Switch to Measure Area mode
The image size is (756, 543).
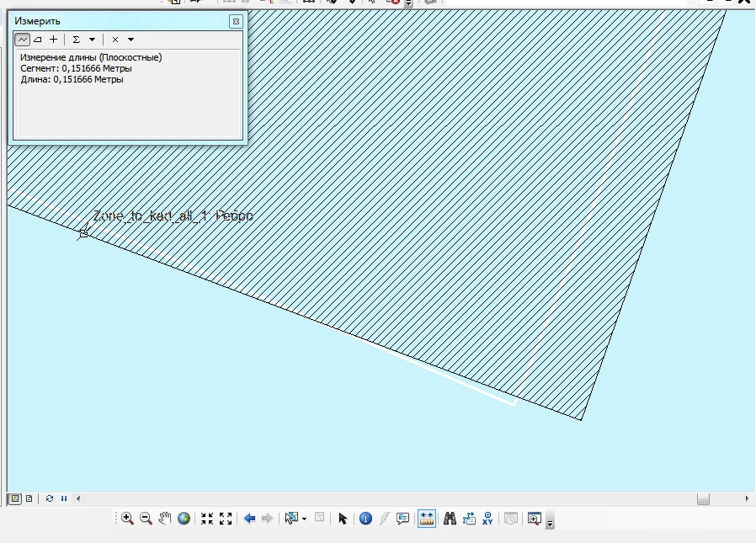click(38, 40)
